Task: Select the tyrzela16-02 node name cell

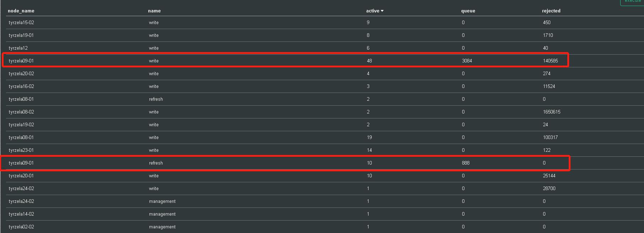Action: 21,86
